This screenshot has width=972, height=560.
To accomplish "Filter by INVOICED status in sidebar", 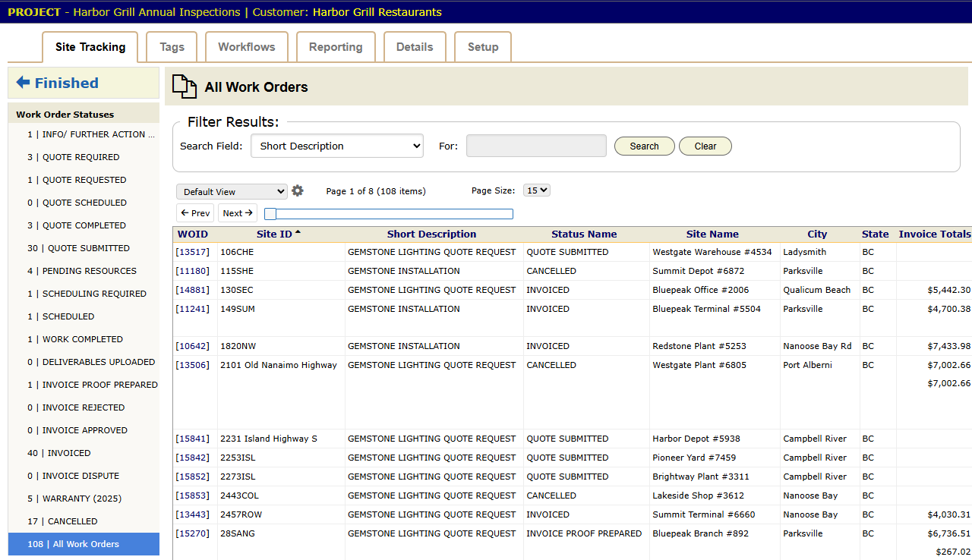I will 84,453.
